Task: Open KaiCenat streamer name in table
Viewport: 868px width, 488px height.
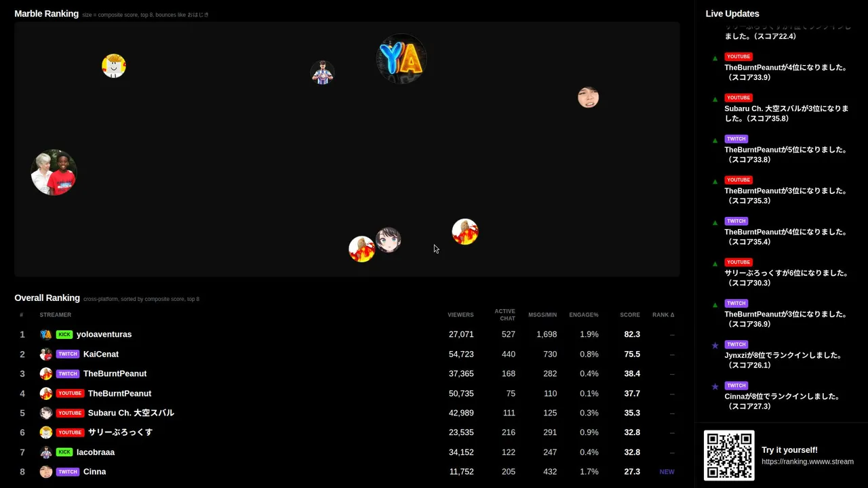Action: pyautogui.click(x=101, y=354)
